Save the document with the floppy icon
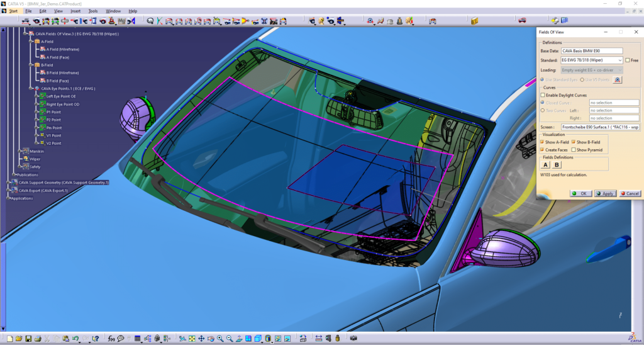 coord(28,339)
